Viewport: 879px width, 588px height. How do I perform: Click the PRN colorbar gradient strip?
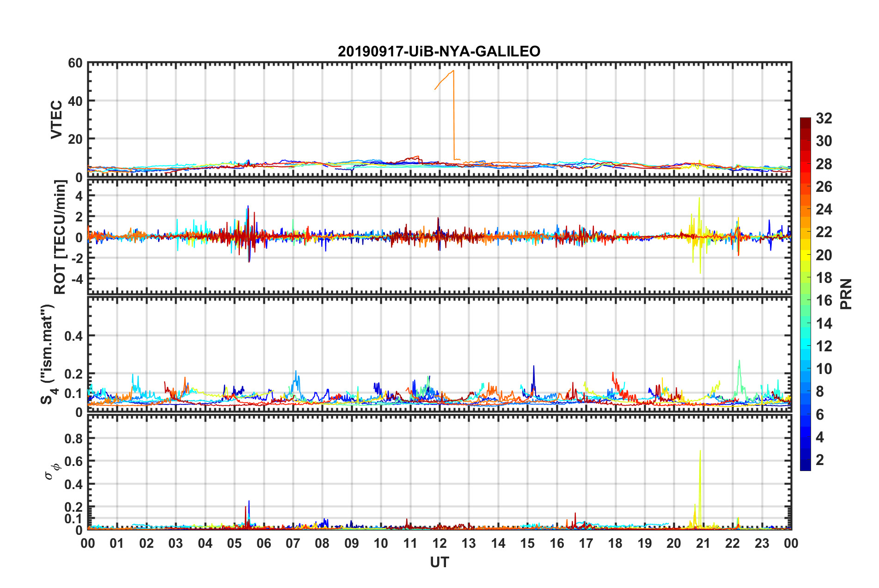tap(806, 294)
